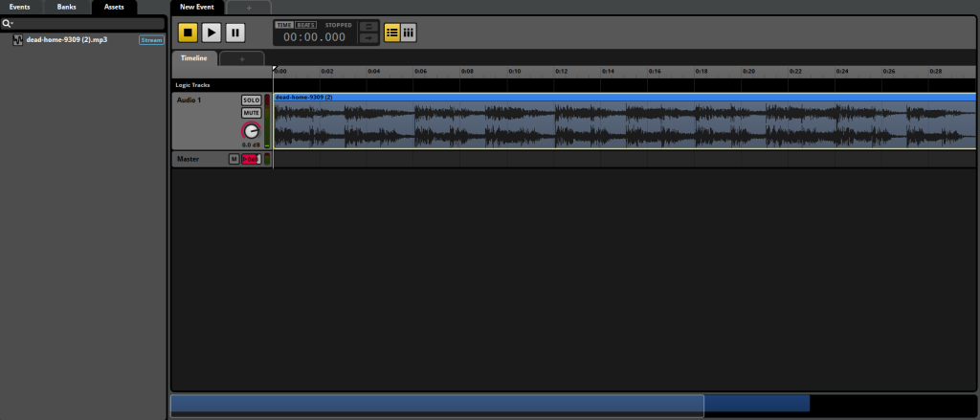Image resolution: width=980 pixels, height=420 pixels.
Task: Start playback with the Play button
Action: click(212, 33)
